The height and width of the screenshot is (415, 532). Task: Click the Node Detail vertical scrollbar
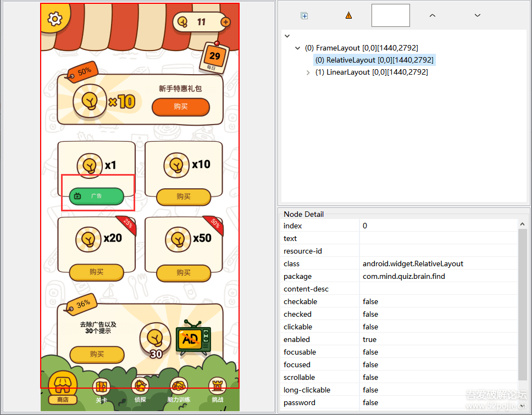click(522, 302)
